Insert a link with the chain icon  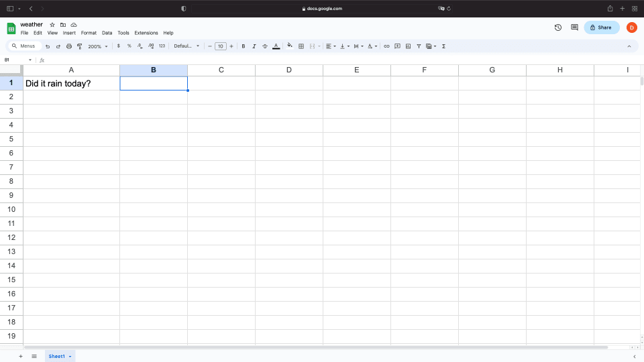coord(386,46)
